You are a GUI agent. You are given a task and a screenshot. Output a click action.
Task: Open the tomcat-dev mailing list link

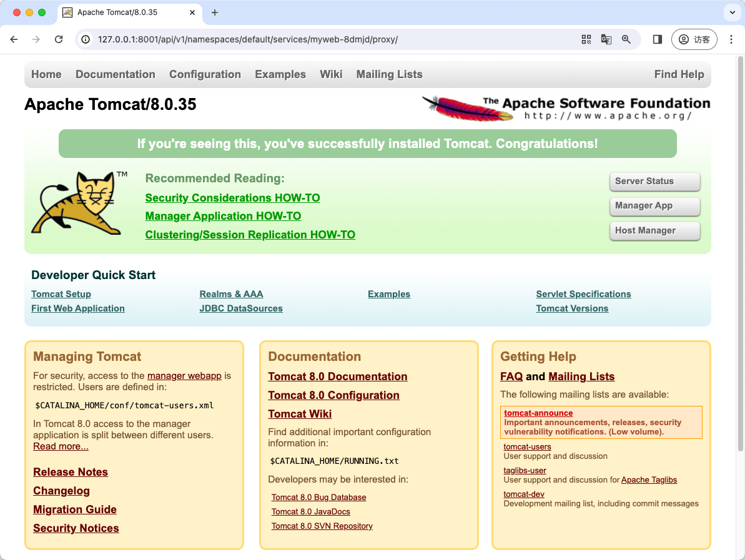click(524, 494)
